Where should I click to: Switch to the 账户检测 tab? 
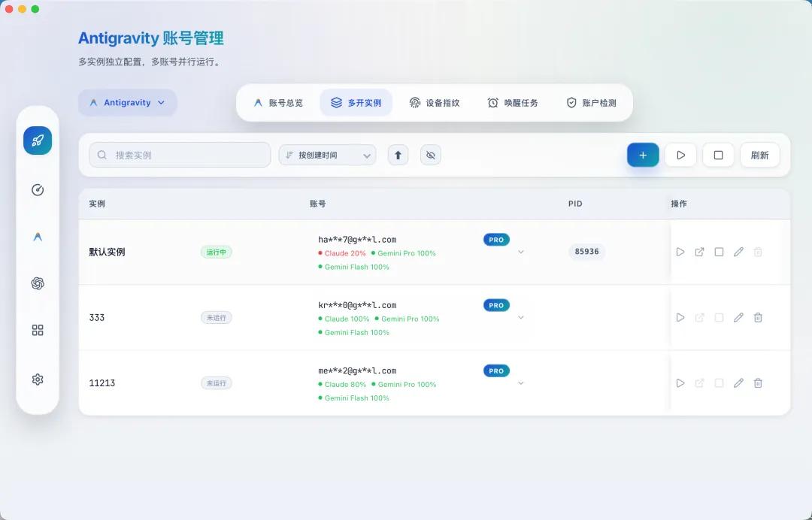[592, 102]
